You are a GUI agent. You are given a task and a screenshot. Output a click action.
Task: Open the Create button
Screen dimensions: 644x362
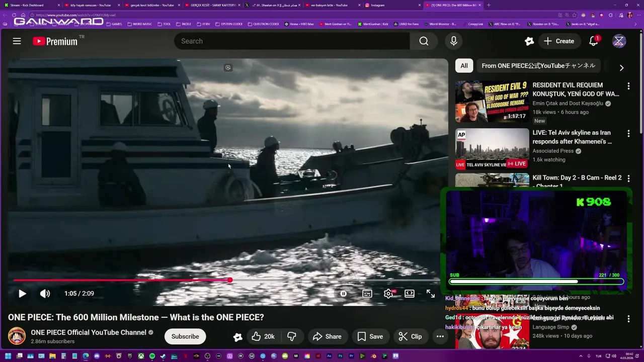558,41
